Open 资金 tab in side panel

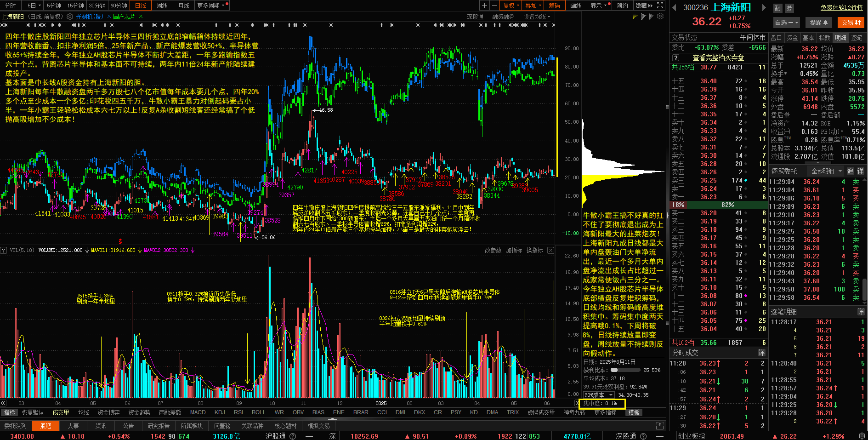point(792,38)
